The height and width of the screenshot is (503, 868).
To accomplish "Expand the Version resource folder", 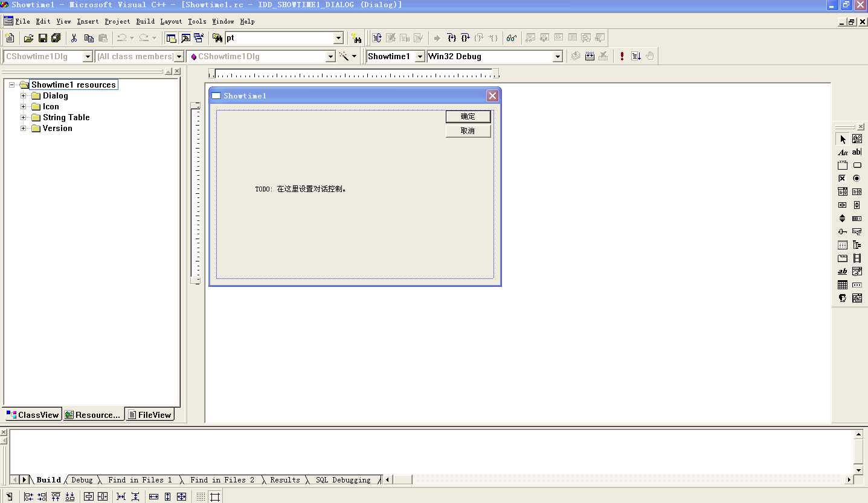I will [24, 128].
